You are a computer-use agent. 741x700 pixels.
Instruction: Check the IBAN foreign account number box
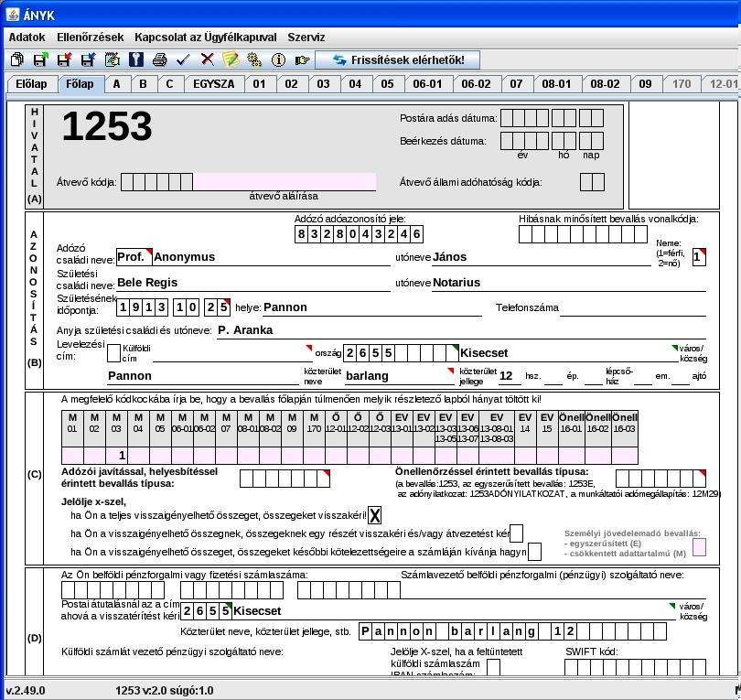493,667
